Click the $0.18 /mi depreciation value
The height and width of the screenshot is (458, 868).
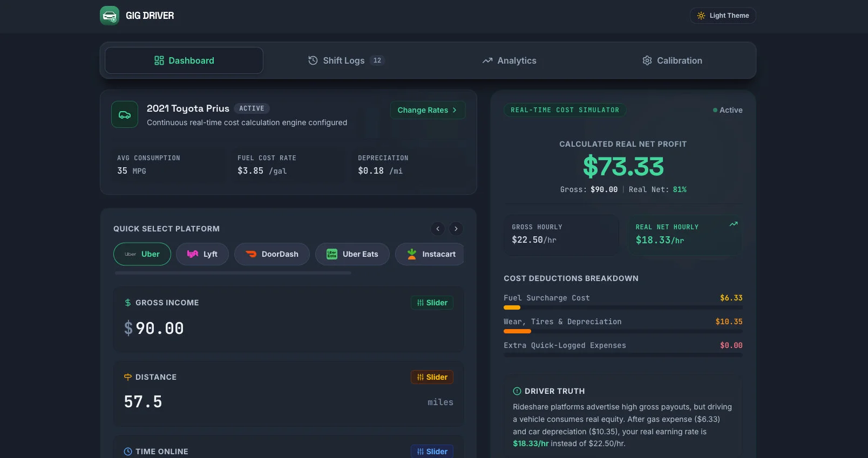[x=381, y=171]
